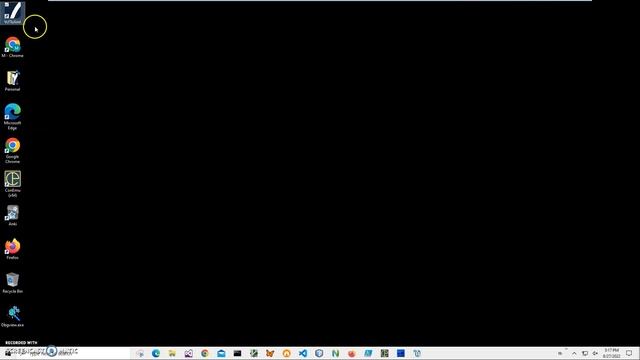Open the volume tray icon
The height and width of the screenshot is (360, 640).
(x=595, y=353)
